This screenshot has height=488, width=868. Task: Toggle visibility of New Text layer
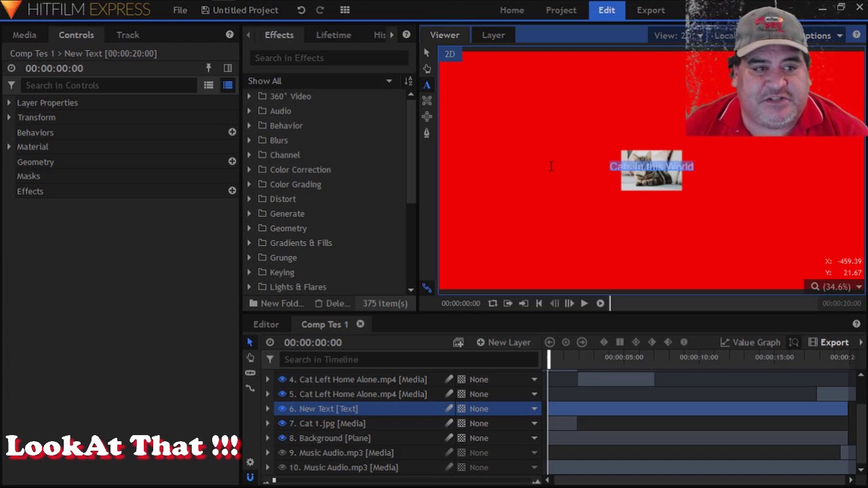pyautogui.click(x=282, y=409)
